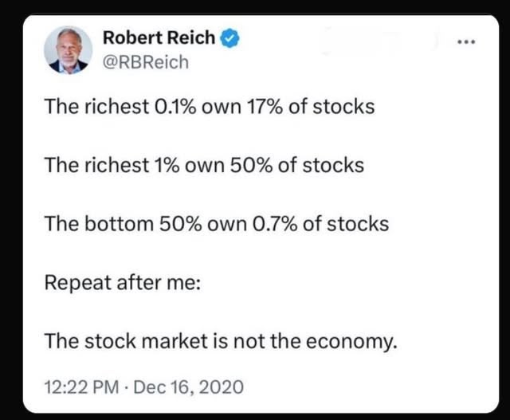The width and height of the screenshot is (510, 420).
Task: Click the Dec 16, 2020 date
Action: (188, 387)
